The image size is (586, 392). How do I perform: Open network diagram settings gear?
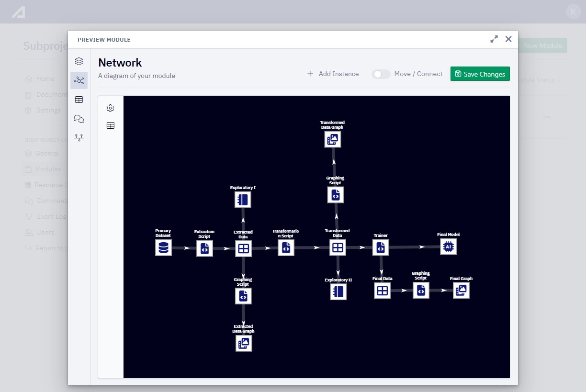[111, 108]
